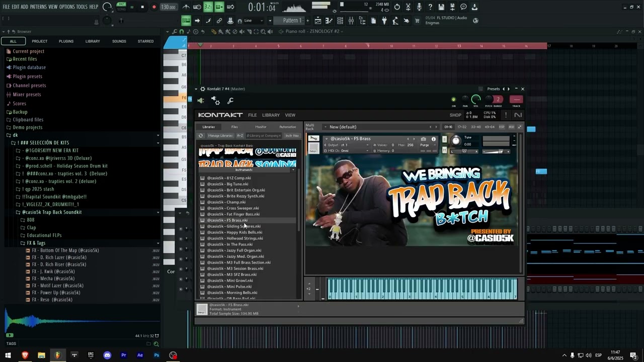The image size is (644, 362).
Task: Select @casio5k - Fat Finger Bass.nki
Action: click(x=233, y=214)
